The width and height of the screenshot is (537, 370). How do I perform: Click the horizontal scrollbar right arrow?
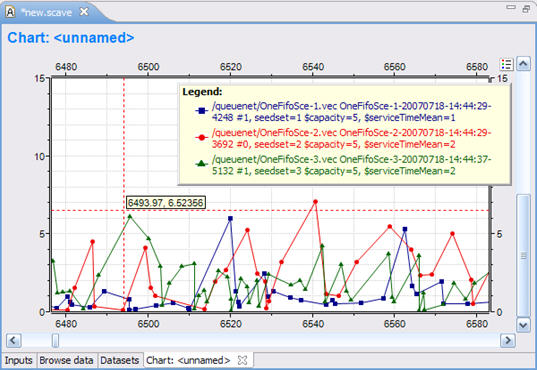(x=508, y=341)
